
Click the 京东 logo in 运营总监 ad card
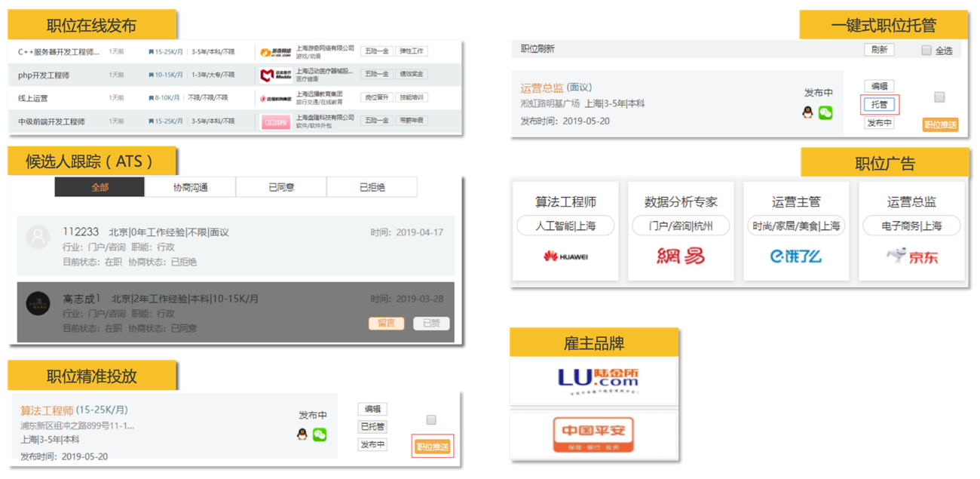pos(912,256)
